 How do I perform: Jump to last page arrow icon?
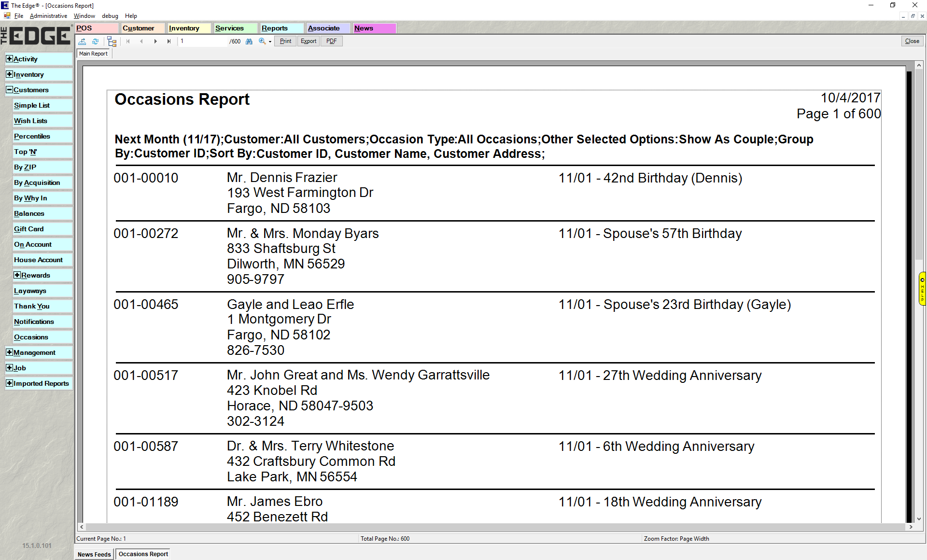pyautogui.click(x=169, y=42)
